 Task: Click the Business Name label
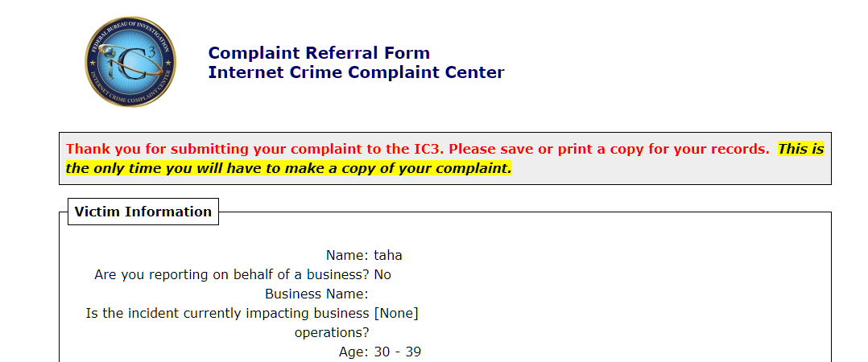pos(316,294)
